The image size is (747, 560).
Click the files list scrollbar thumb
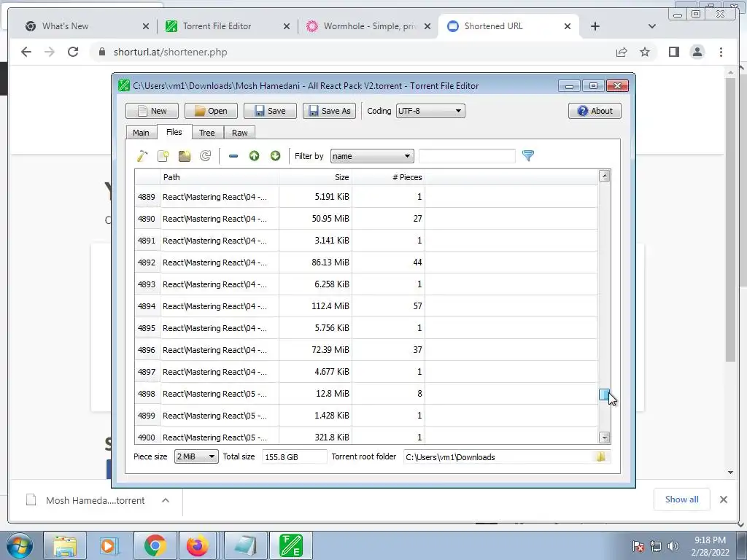point(605,394)
